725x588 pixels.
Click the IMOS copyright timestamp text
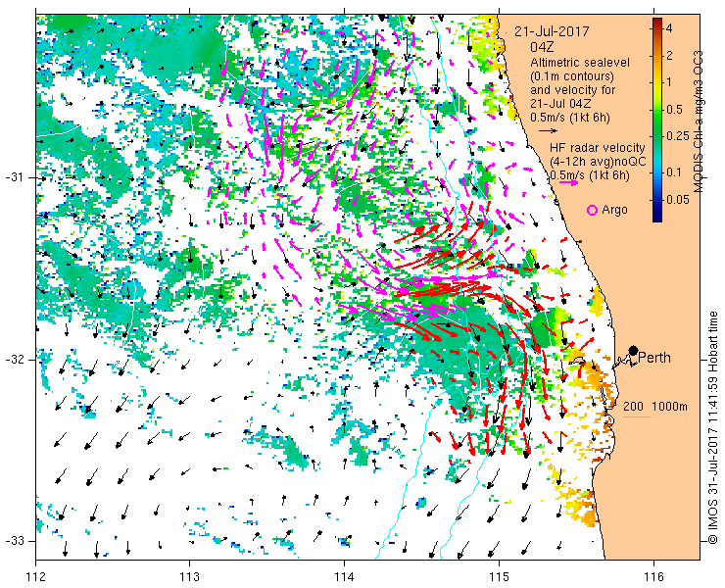click(712, 427)
